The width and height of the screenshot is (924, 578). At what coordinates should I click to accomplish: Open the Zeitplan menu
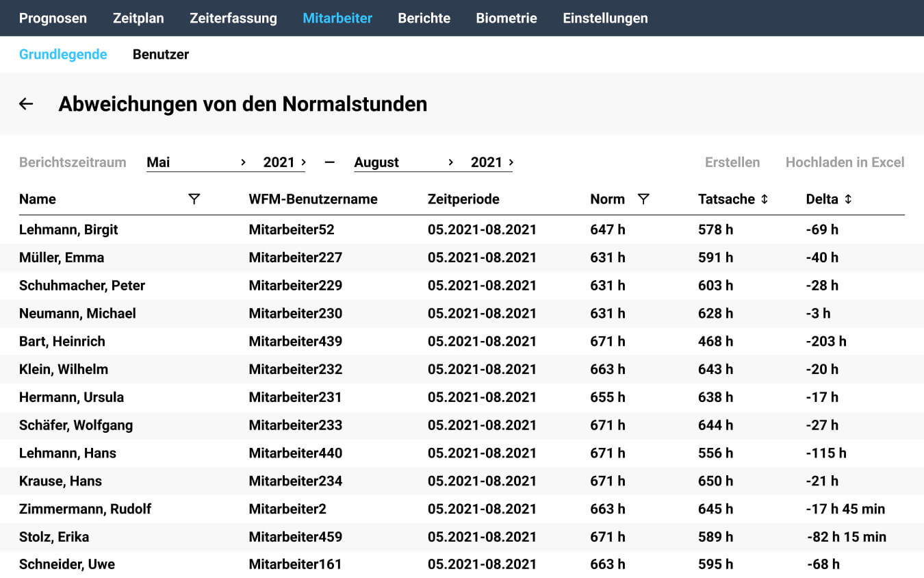(138, 18)
